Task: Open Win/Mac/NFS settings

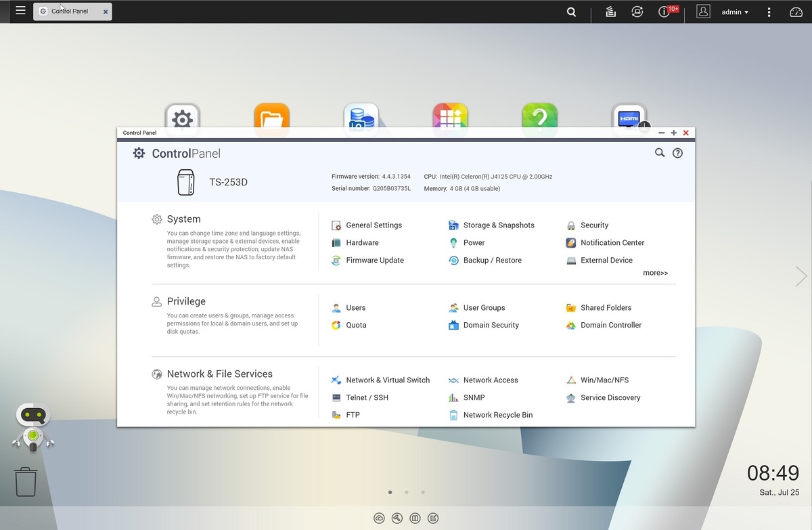Action: (x=597, y=380)
